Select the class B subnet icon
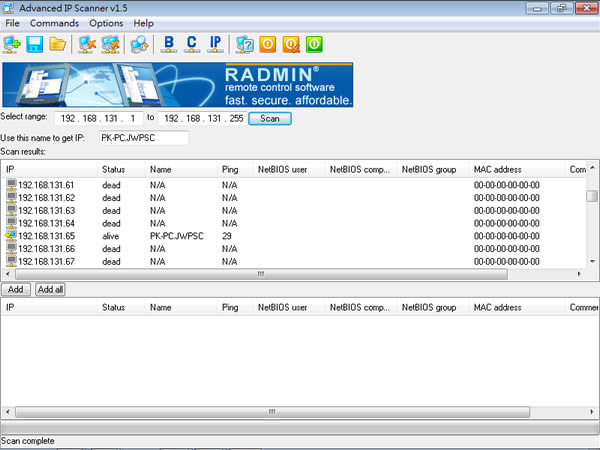 click(x=169, y=44)
